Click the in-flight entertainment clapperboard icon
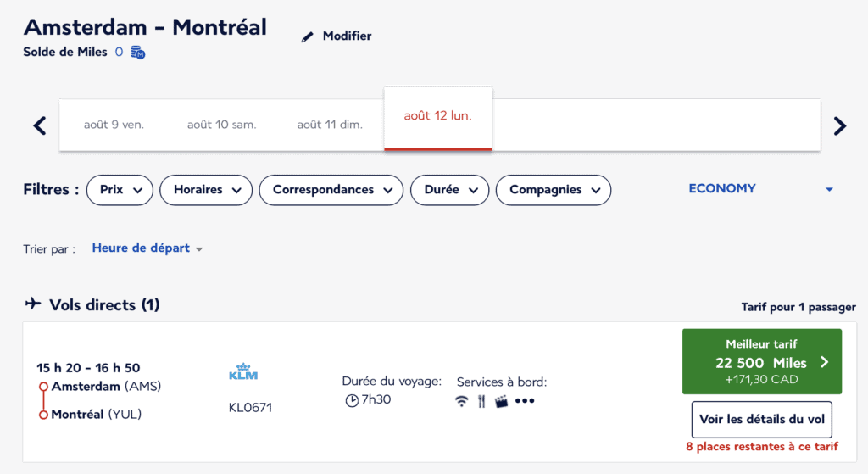The height and width of the screenshot is (474, 868). (x=501, y=401)
